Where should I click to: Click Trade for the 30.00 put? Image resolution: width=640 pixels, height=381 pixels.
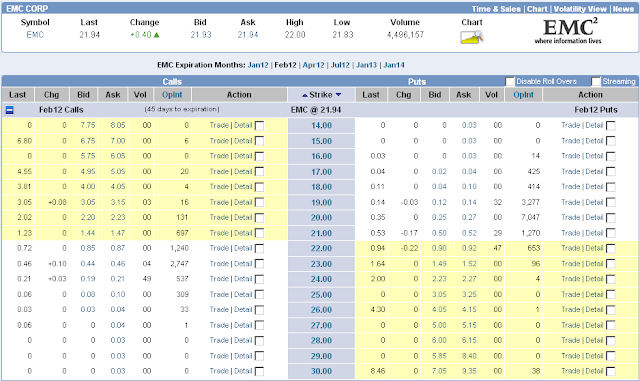point(571,371)
